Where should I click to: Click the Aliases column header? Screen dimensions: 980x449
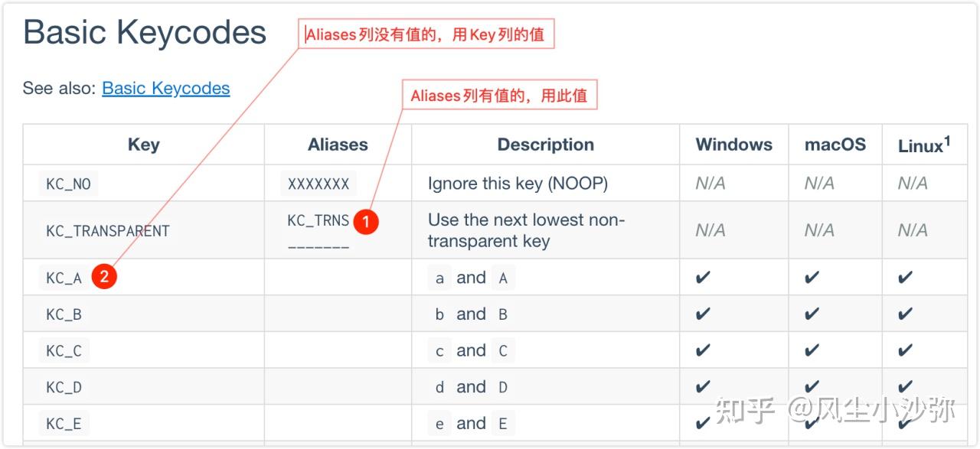338,145
